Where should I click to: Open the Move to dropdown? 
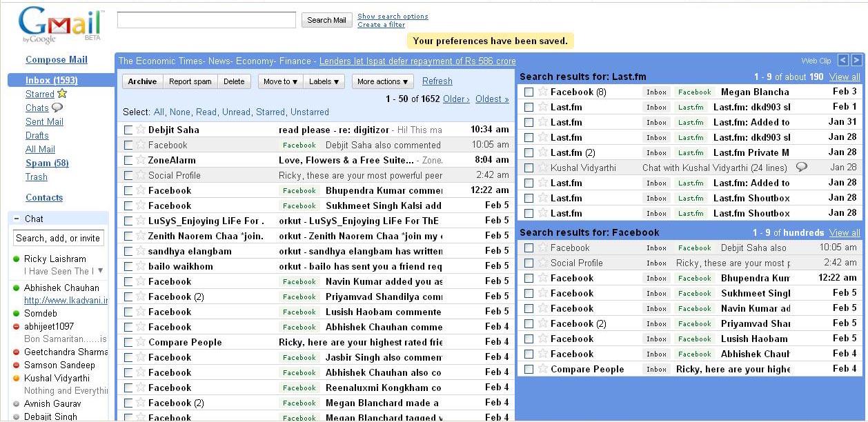(280, 81)
